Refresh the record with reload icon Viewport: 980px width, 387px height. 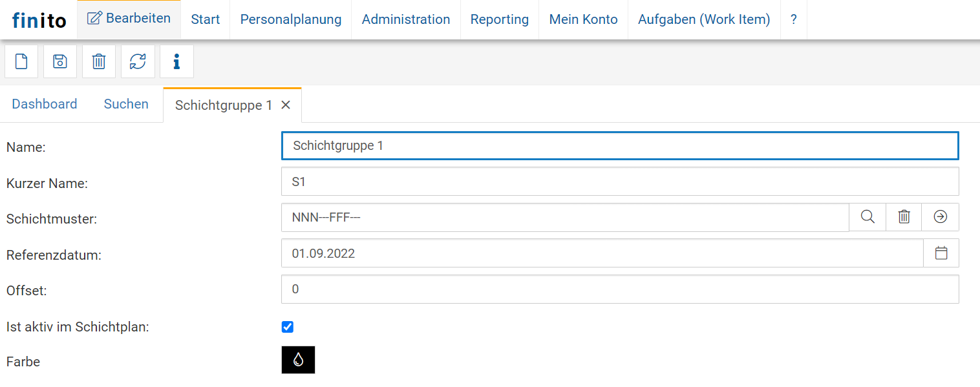pyautogui.click(x=138, y=61)
